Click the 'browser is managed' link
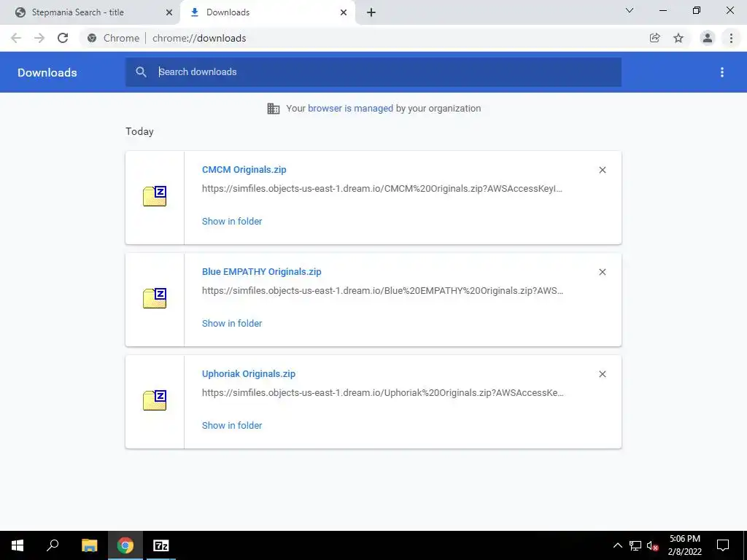The image size is (747, 560). point(350,108)
